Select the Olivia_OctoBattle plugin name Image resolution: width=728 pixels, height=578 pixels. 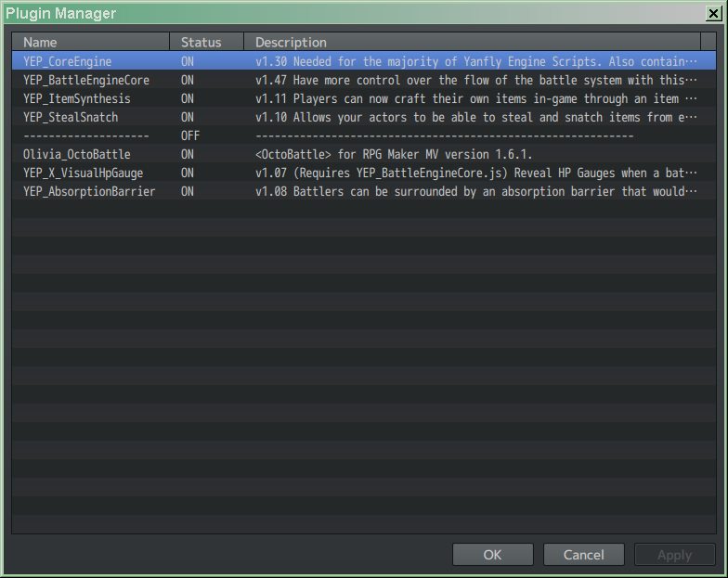(77, 154)
